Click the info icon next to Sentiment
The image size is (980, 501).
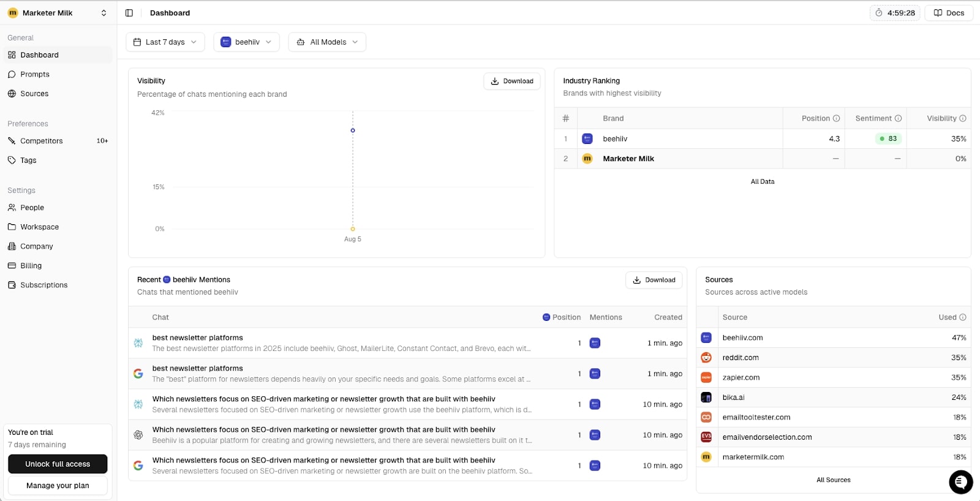tap(898, 118)
